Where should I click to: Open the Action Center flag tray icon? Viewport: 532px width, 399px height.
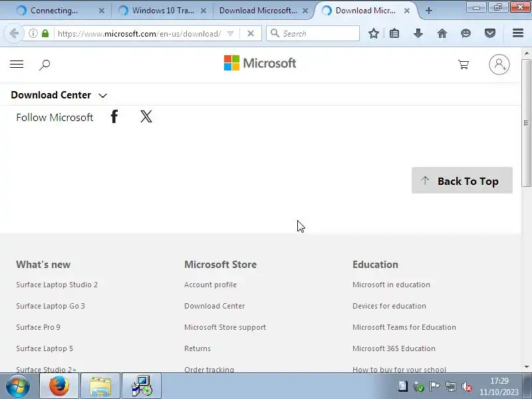[435, 386]
